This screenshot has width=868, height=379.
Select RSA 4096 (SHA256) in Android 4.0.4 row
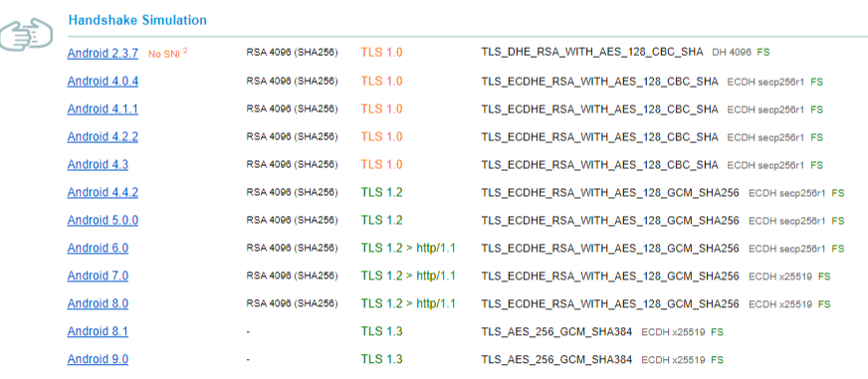(292, 81)
